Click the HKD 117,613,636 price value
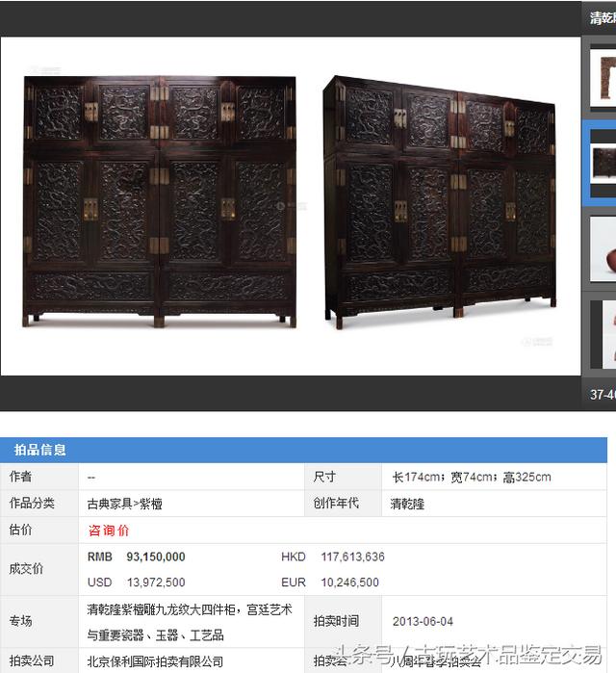 click(333, 557)
